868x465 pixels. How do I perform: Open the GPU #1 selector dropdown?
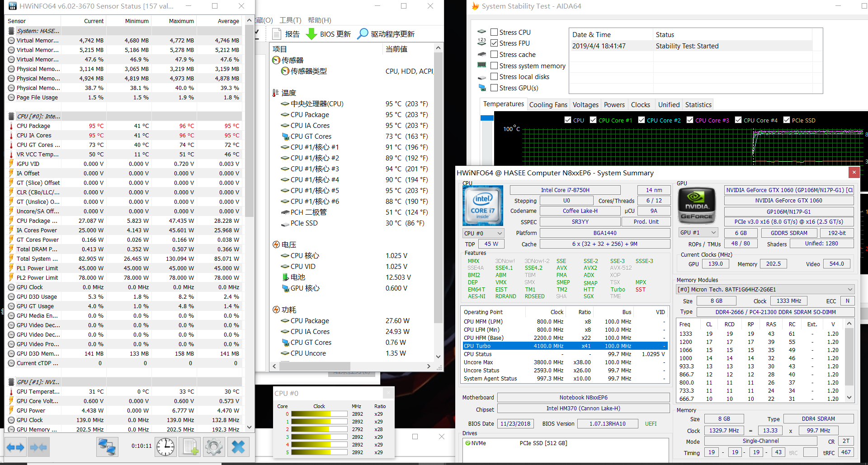point(698,232)
